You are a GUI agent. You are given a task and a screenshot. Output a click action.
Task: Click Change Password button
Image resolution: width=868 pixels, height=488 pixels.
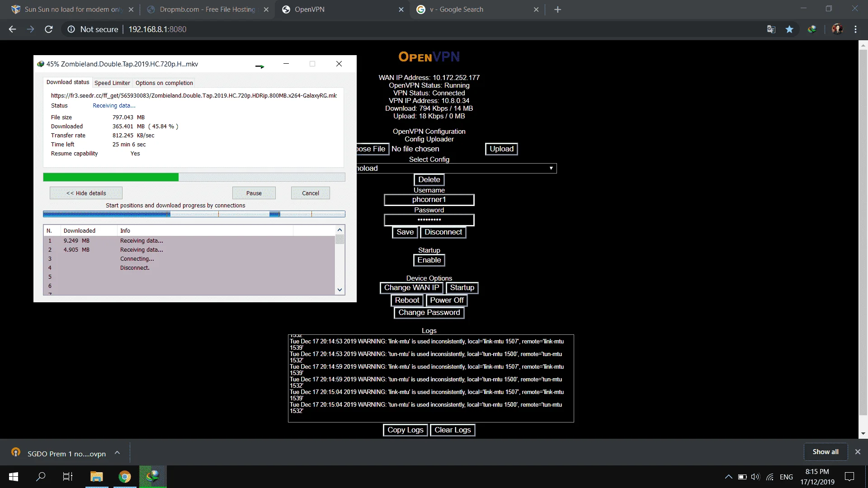pyautogui.click(x=429, y=313)
